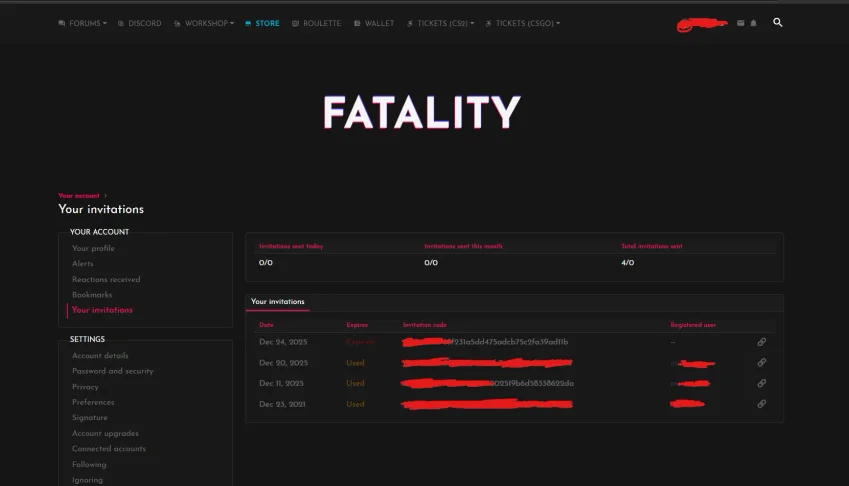The width and height of the screenshot is (849, 486).
Task: Open 'Reactions received' sidebar link
Action: (106, 279)
